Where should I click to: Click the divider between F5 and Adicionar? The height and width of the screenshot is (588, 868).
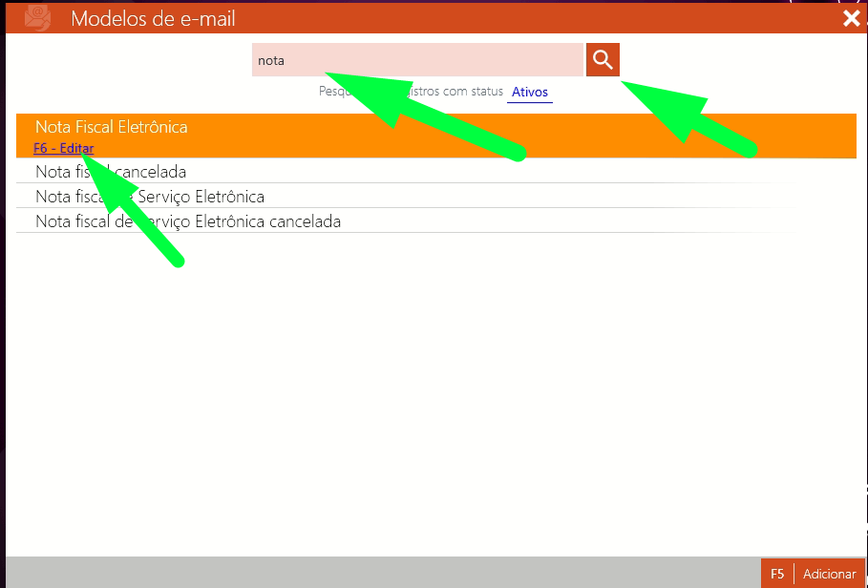tap(794, 574)
